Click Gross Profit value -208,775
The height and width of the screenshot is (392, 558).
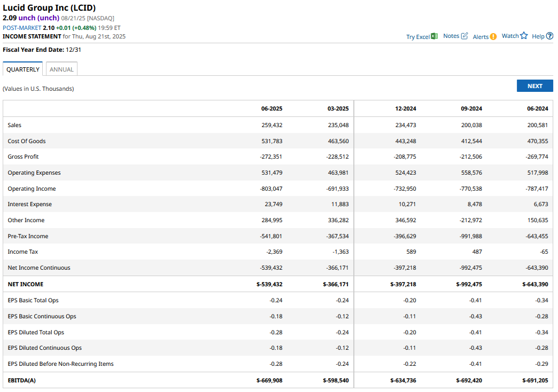coord(405,156)
